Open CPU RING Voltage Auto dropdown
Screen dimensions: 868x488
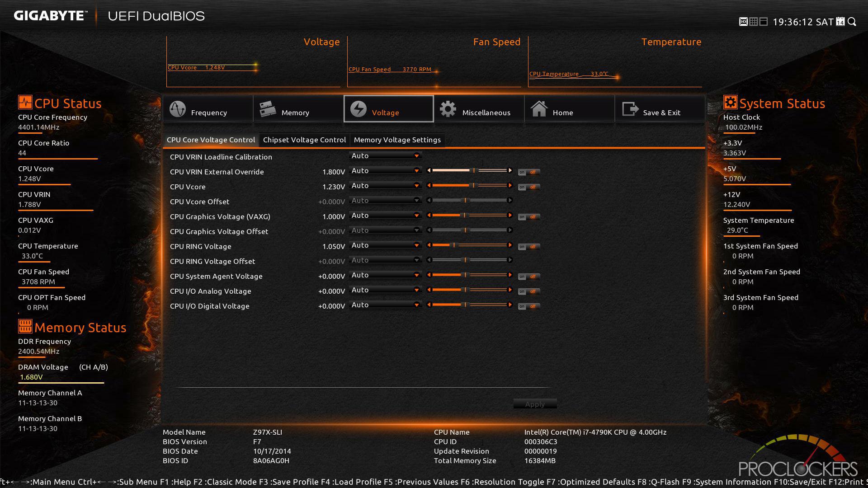pyautogui.click(x=385, y=245)
